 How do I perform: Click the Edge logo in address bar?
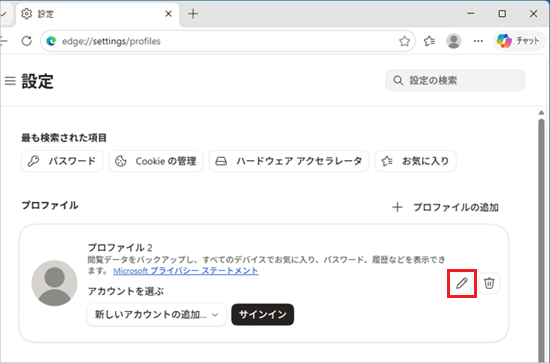(51, 41)
